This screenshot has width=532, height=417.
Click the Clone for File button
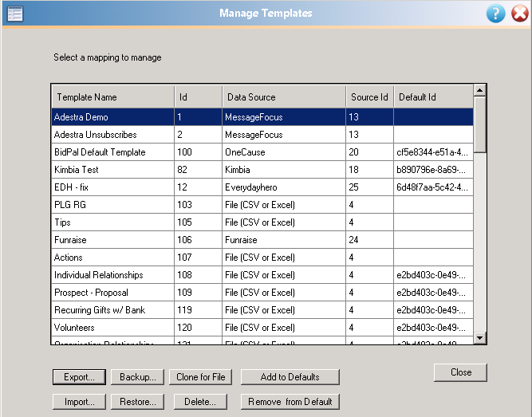[200, 377]
